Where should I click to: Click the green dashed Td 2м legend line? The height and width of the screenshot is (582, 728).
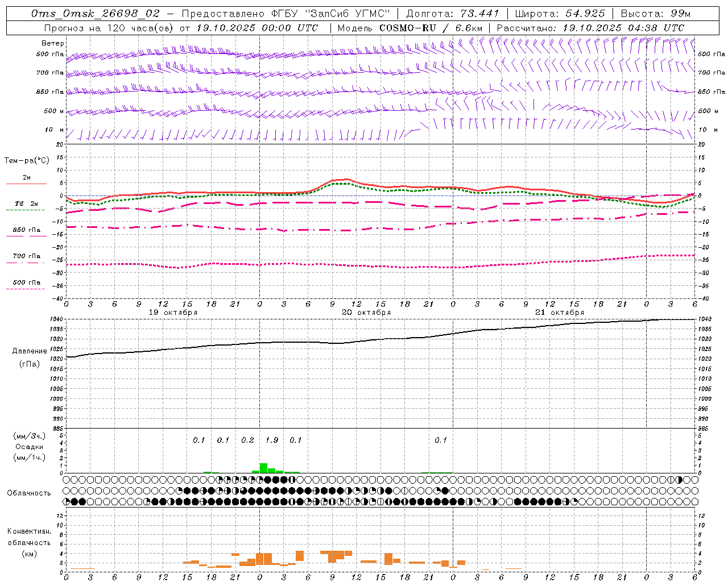point(25,210)
